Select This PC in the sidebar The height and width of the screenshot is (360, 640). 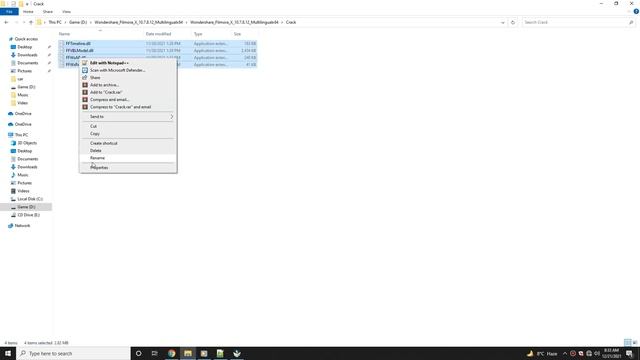[21, 135]
